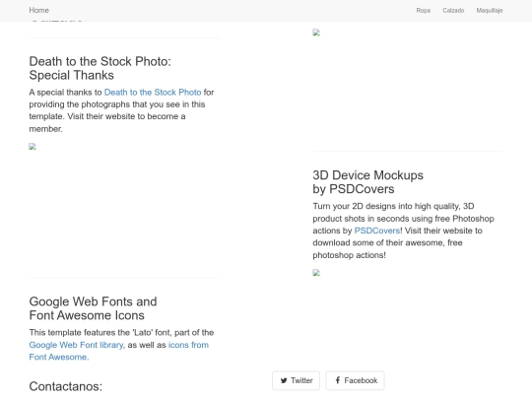Click the paragraph starting 'This template features'

[121, 345]
